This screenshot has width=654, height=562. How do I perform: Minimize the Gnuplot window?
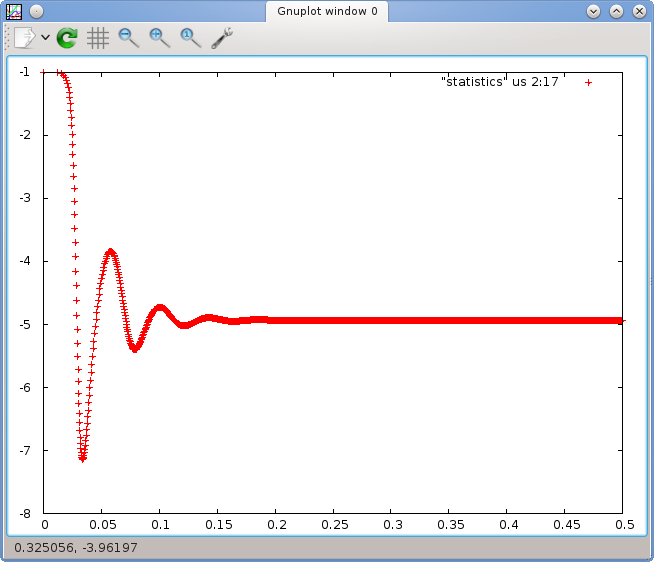point(594,11)
